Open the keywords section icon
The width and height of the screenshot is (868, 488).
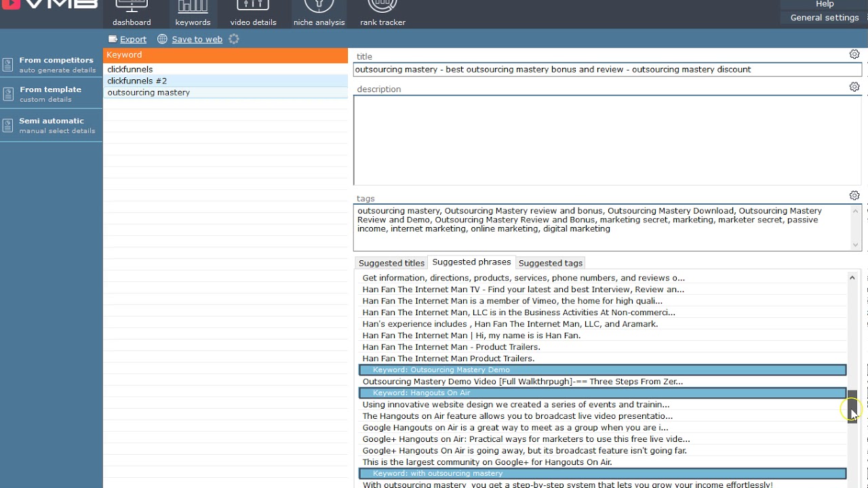[193, 6]
